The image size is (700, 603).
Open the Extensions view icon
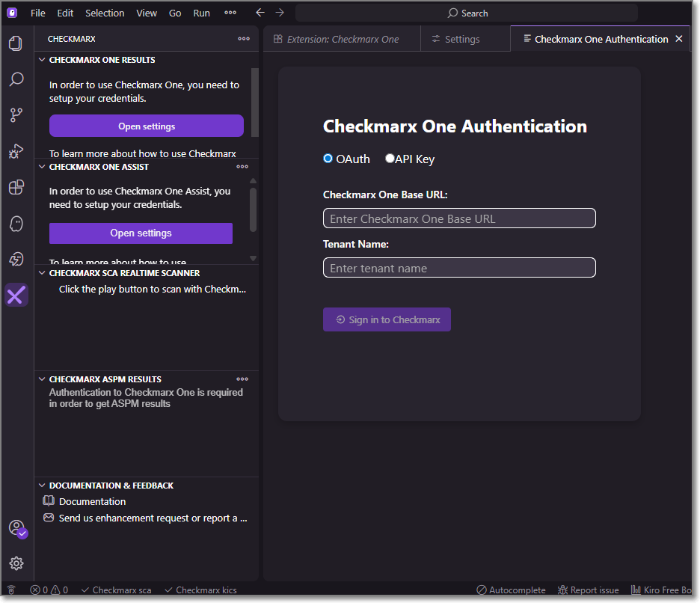tap(16, 187)
